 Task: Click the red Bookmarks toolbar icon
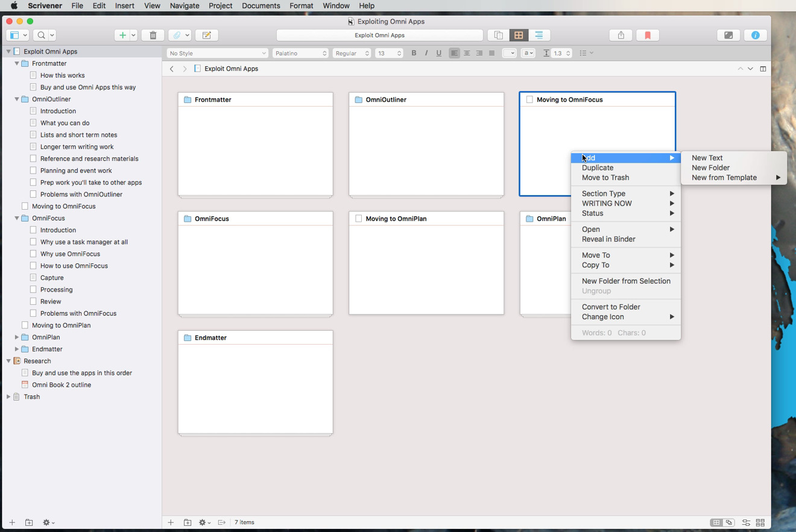648,35
